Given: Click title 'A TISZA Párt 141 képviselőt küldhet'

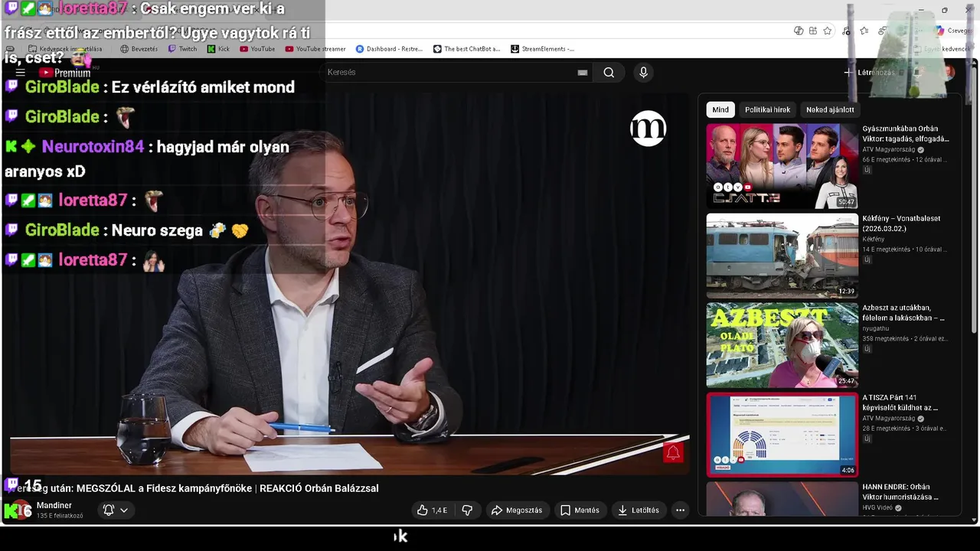Looking at the screenshot, I should point(900,403).
